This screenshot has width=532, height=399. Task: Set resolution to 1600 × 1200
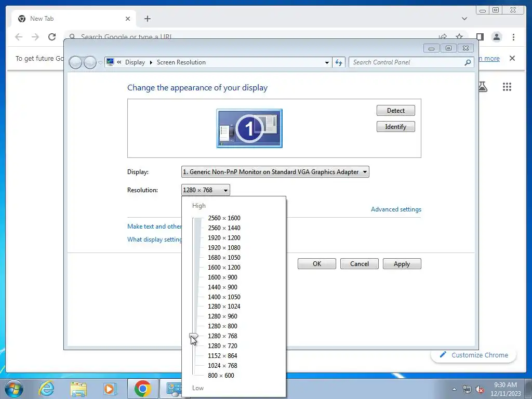[224, 267]
